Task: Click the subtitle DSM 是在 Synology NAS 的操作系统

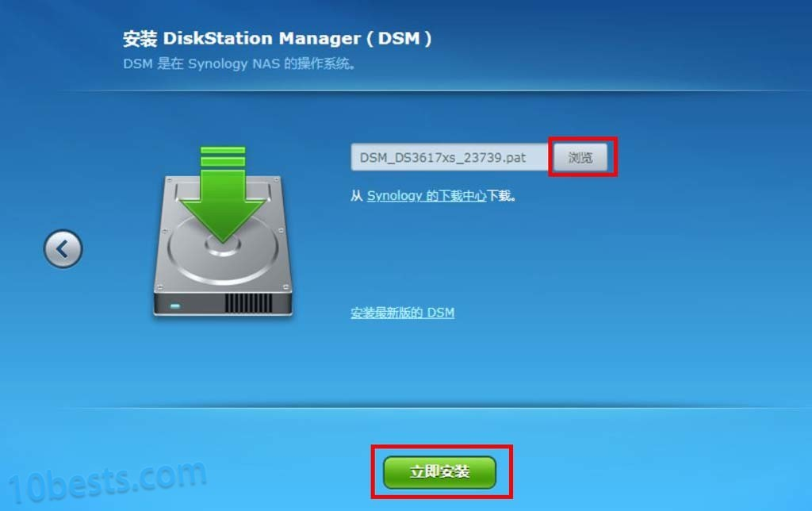Action: pos(239,63)
